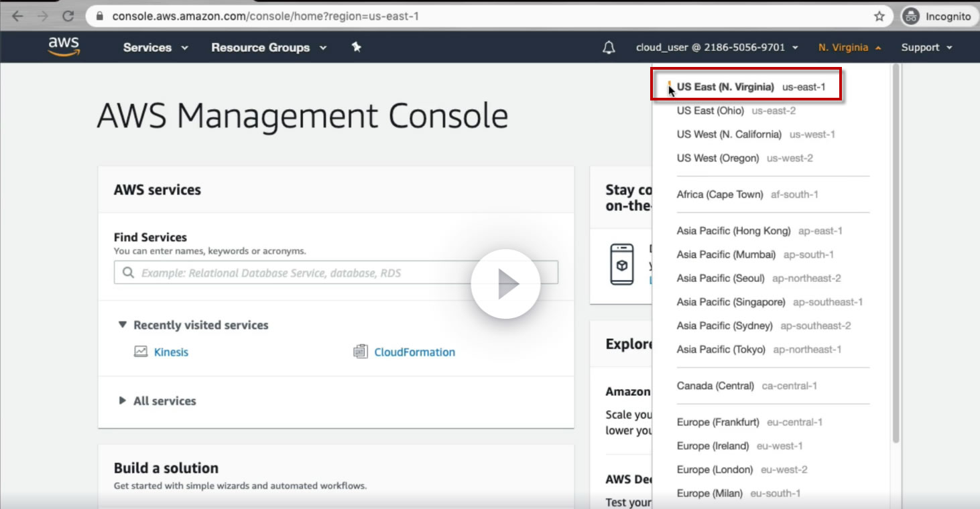Click the Kinesis service icon
The image size is (980, 509).
click(x=141, y=352)
